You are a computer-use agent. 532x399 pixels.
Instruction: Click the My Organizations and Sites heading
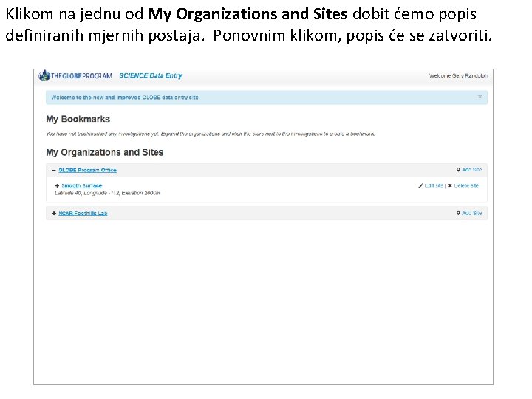pyautogui.click(x=104, y=152)
